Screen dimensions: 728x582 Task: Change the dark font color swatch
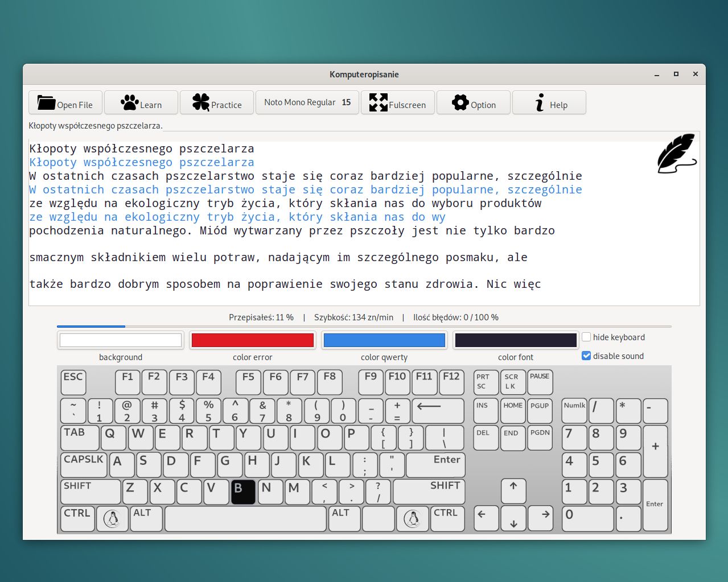click(516, 340)
